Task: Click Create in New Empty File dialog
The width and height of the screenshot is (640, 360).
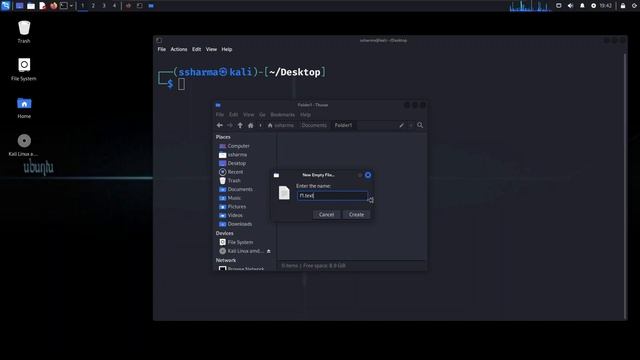Action: 356,214
